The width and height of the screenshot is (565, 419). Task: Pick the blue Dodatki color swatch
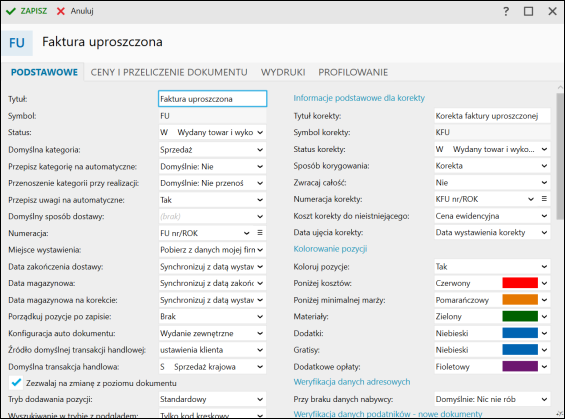[x=520, y=333]
